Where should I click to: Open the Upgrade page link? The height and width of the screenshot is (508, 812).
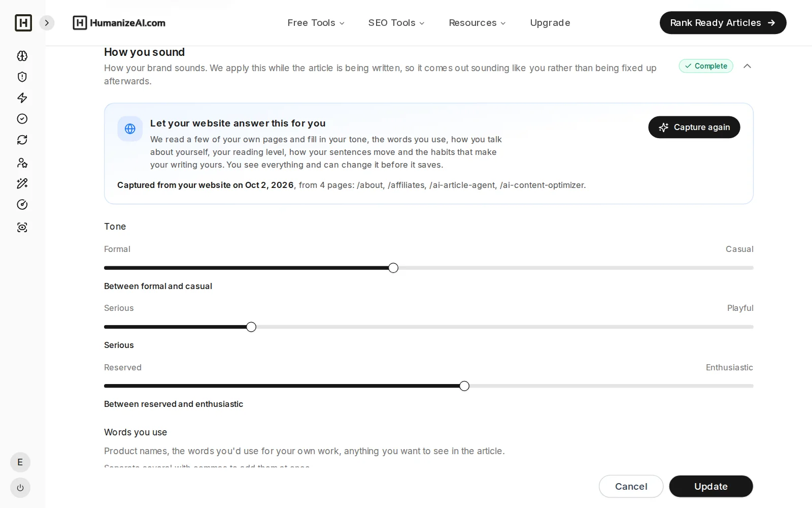click(550, 23)
